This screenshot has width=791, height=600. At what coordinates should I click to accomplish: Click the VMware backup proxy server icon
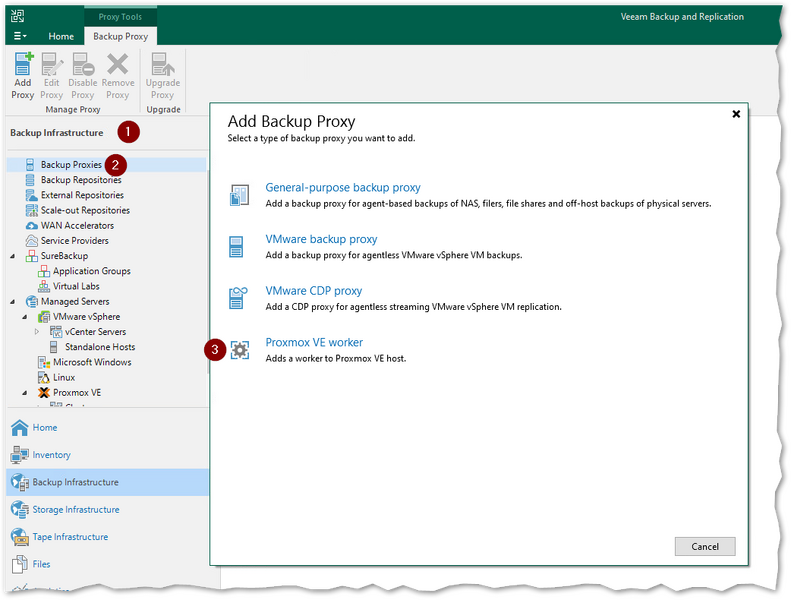[x=237, y=246]
